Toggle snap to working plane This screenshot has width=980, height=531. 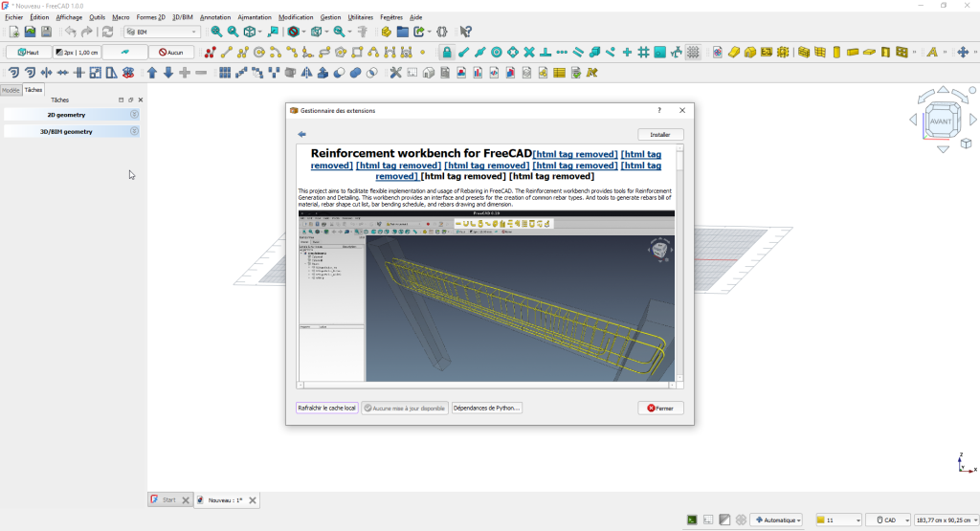pyautogui.click(x=659, y=53)
